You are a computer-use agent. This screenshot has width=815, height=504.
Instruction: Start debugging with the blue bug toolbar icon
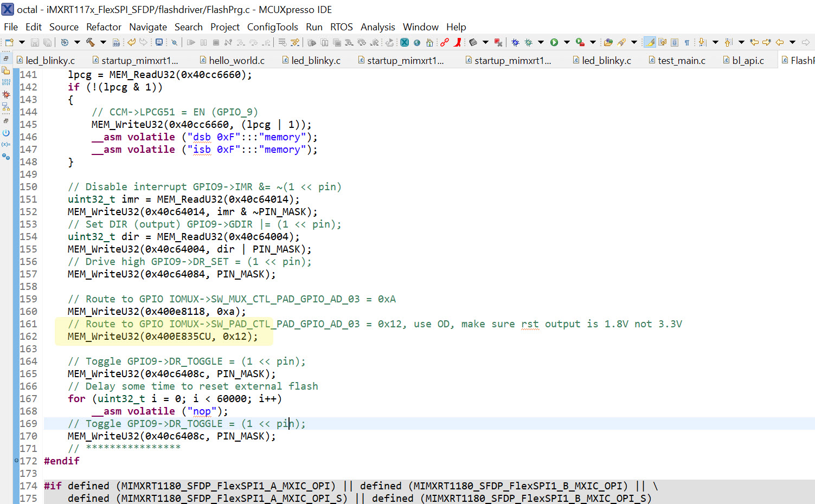516,42
